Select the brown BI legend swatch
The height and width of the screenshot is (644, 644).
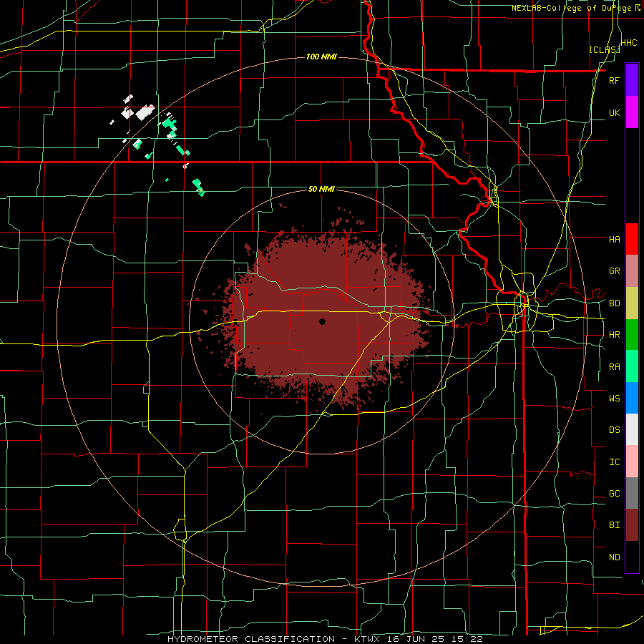coord(632,525)
